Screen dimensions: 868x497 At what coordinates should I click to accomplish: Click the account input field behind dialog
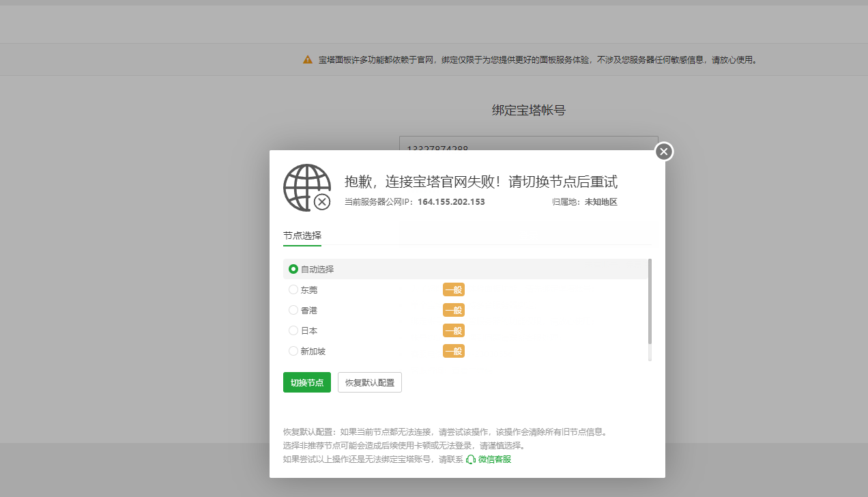(x=529, y=143)
